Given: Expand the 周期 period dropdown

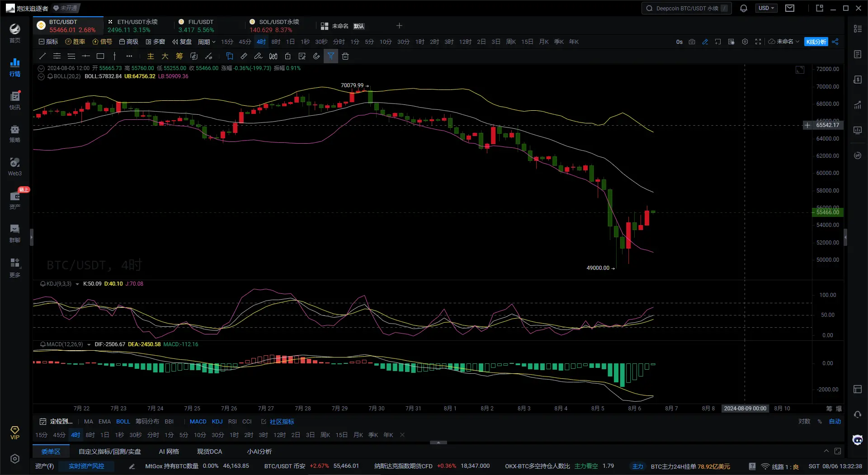Looking at the screenshot, I should (x=206, y=42).
